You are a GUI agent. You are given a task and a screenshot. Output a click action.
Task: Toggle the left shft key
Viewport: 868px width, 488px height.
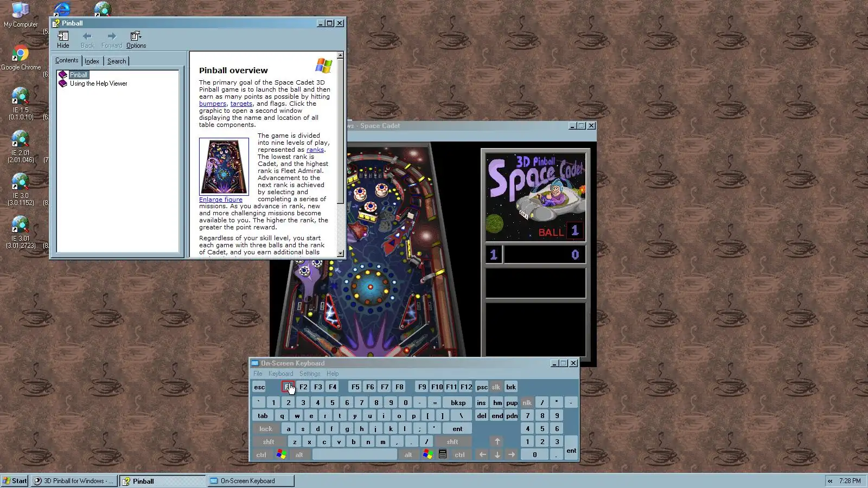[x=269, y=442]
